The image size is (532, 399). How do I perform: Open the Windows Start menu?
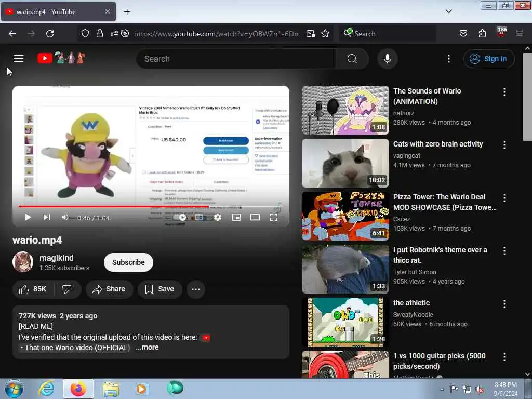(14, 389)
